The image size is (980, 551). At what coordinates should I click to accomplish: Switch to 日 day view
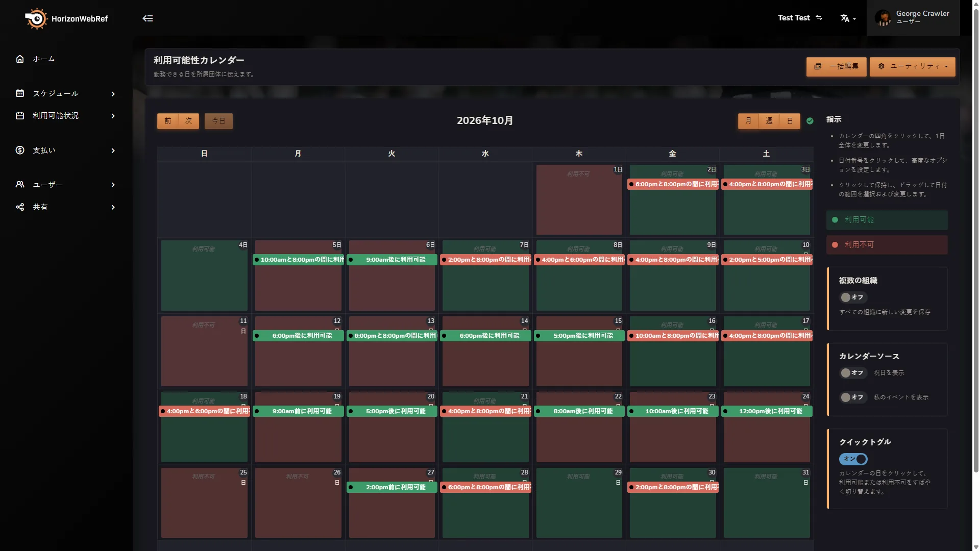click(790, 121)
